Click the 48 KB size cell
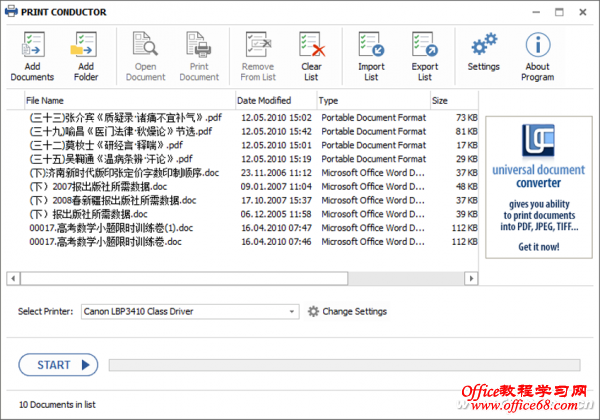 click(x=466, y=186)
